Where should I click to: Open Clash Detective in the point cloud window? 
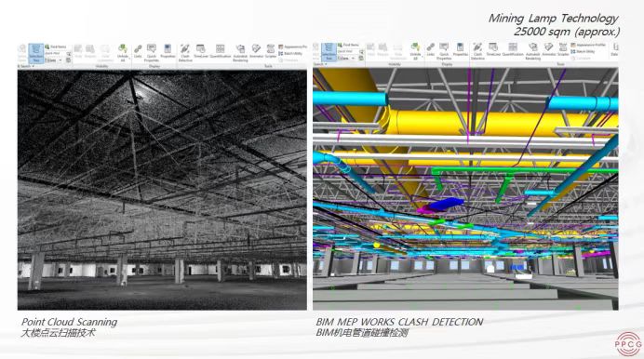tap(185, 53)
